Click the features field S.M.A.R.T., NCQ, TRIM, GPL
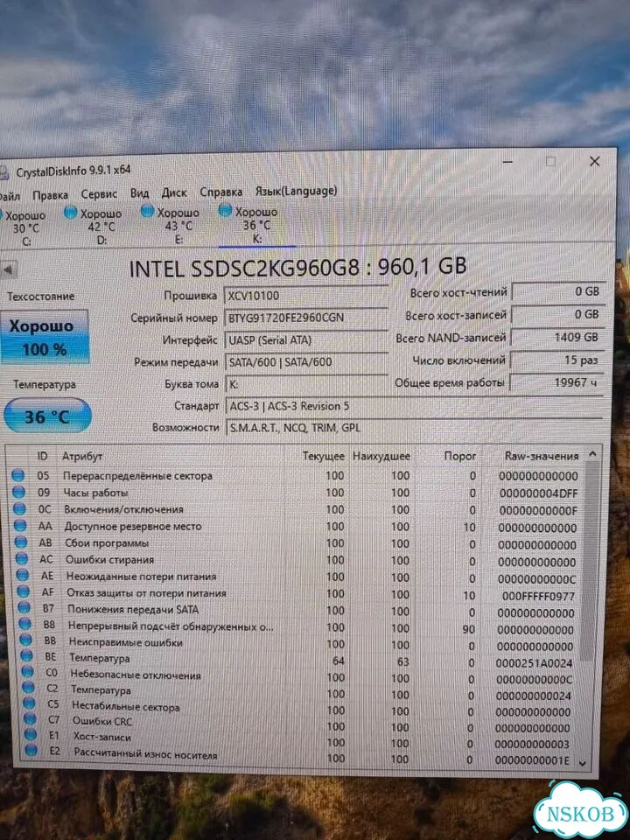 414,428
